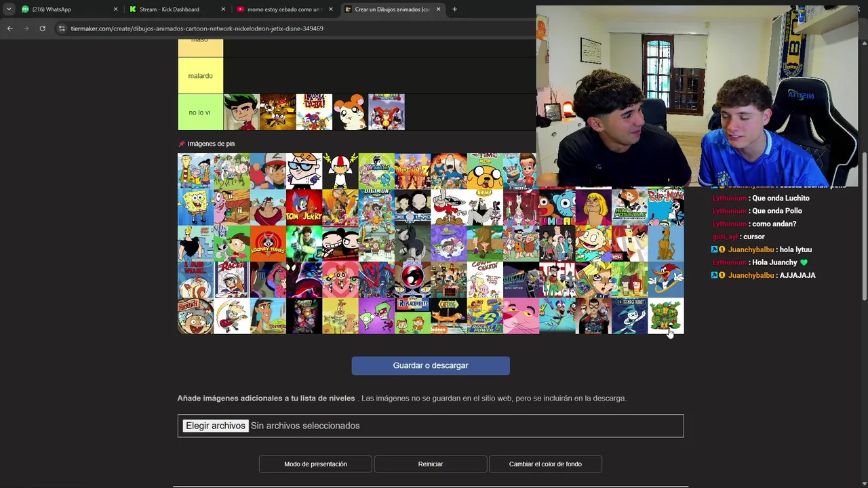
Task: Click the no lo vi tier label
Action: pyautogui.click(x=201, y=113)
